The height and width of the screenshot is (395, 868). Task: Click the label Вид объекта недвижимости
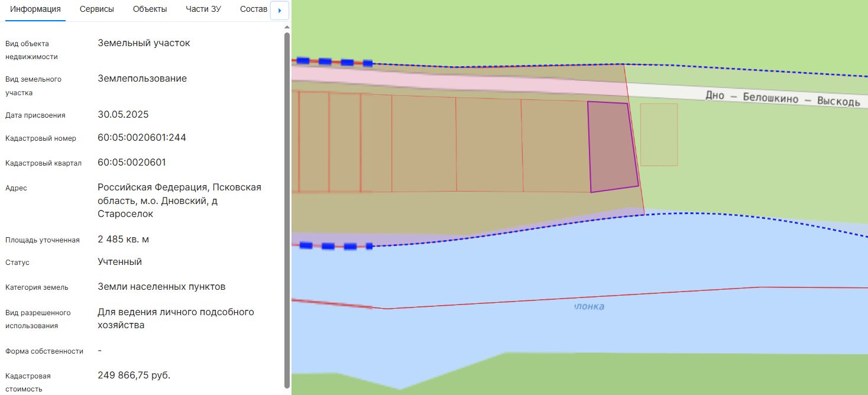[x=31, y=50]
